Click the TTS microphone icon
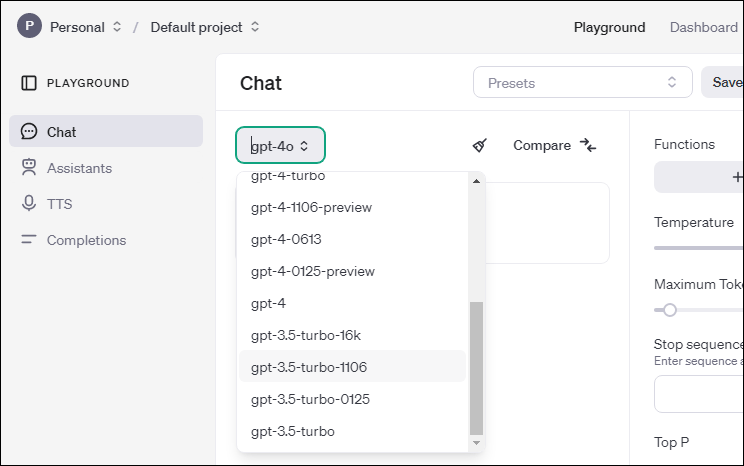Screen dimensions: 744x466 (29, 204)
